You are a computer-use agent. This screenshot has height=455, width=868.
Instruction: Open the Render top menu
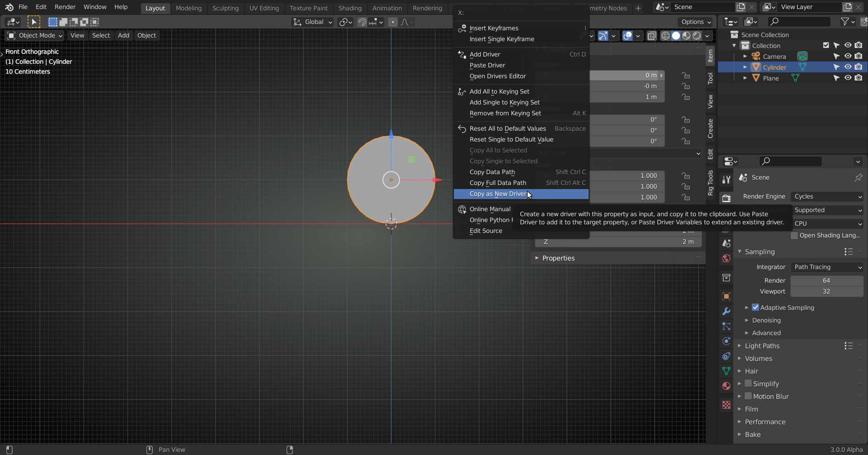click(65, 7)
